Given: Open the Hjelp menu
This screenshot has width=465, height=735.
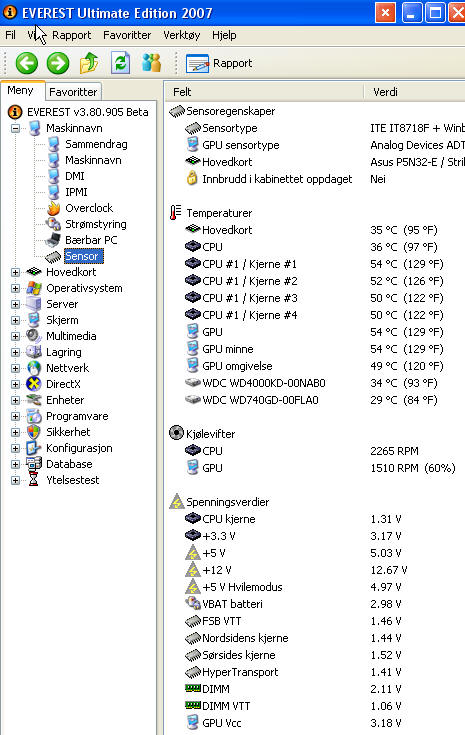Looking at the screenshot, I should 224,35.
